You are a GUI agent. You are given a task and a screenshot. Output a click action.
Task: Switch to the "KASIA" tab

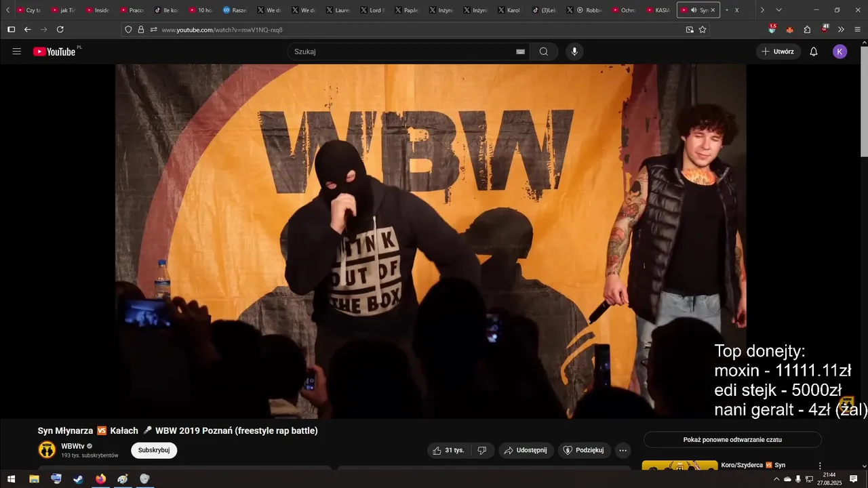(658, 10)
